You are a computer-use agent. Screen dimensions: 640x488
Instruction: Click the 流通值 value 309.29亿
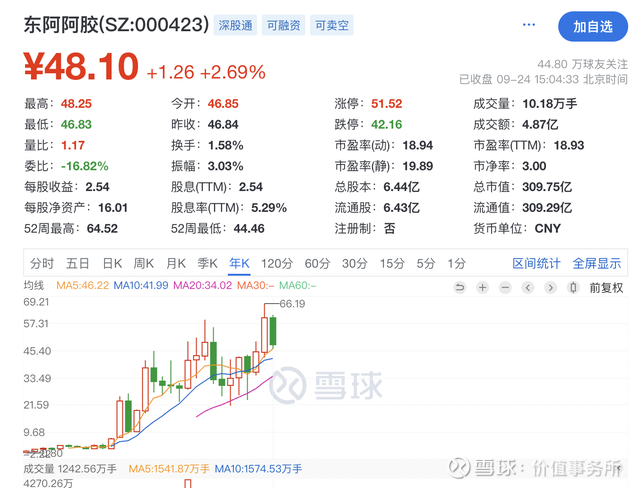[x=547, y=208]
